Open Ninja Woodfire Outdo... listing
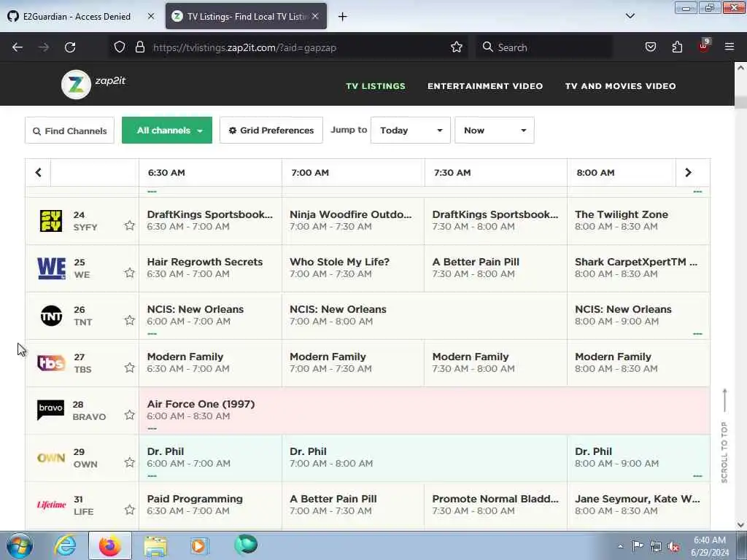The height and width of the screenshot is (560, 747). coord(353,220)
